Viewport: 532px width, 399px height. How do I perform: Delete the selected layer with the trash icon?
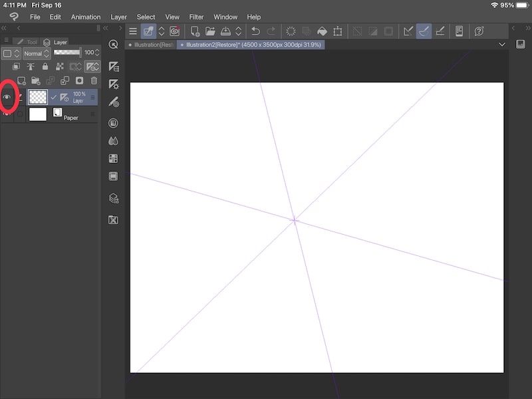[93, 80]
